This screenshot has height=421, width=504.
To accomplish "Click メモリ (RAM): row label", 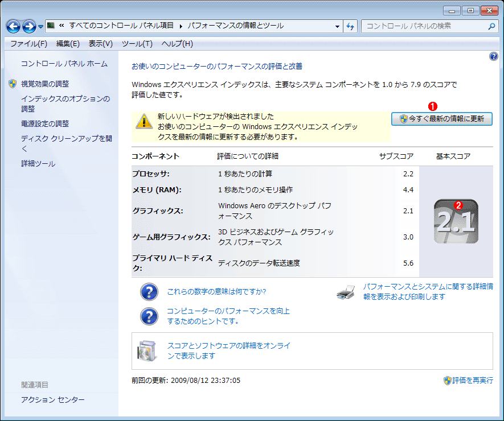I will click(x=157, y=190).
